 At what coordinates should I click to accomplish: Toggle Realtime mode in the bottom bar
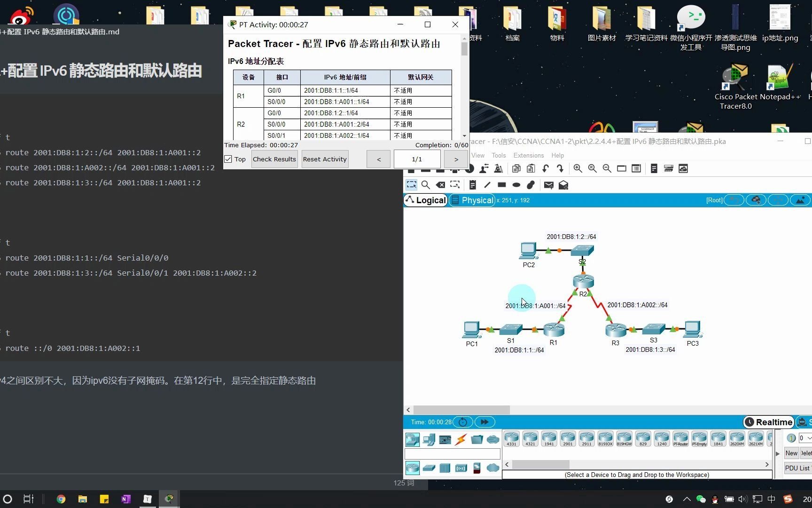coord(769,422)
